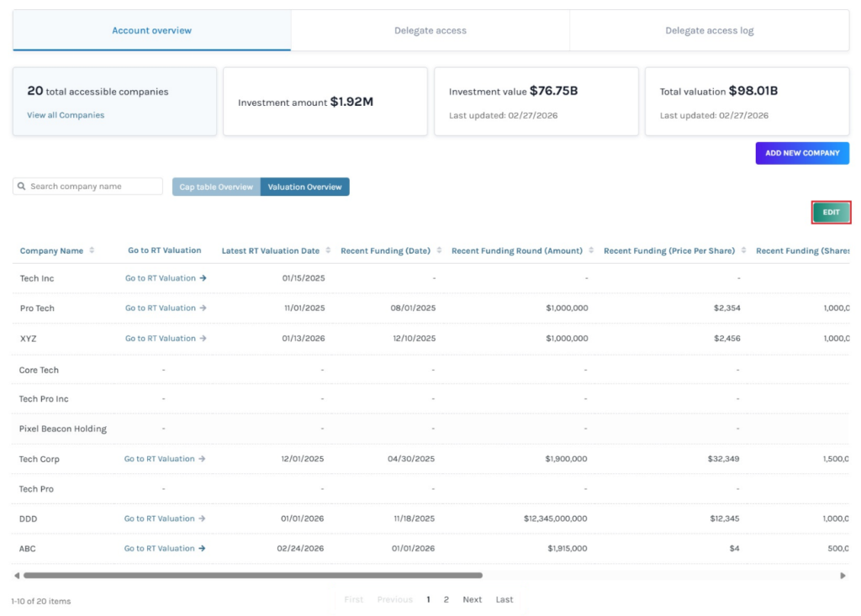Sort by Company Name column icon
This screenshot has height=616, width=861.
92,250
